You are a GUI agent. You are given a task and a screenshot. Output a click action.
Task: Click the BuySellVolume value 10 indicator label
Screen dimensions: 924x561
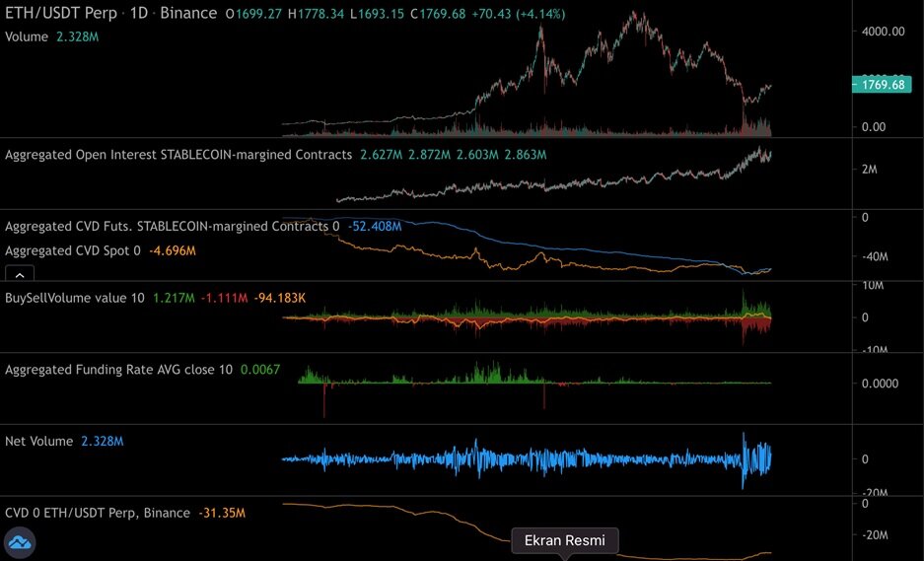(x=74, y=297)
